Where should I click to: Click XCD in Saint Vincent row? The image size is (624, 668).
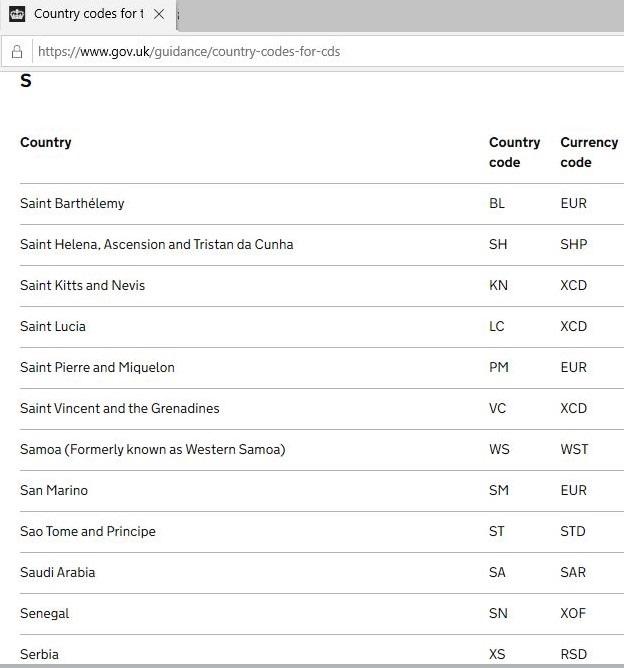click(574, 408)
